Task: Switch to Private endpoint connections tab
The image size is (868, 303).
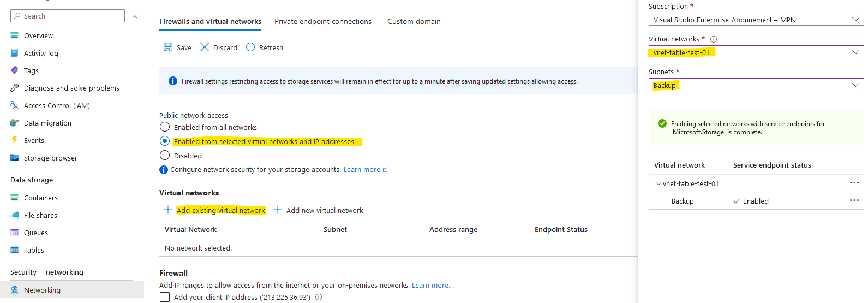Action: click(x=322, y=21)
